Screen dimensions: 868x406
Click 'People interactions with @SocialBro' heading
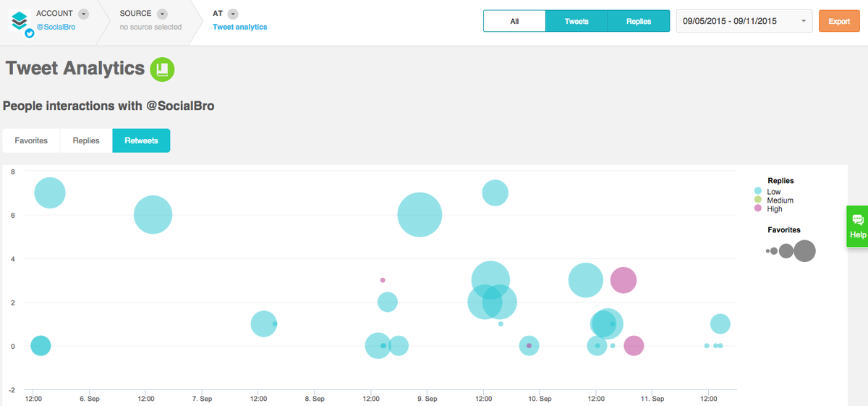(109, 106)
